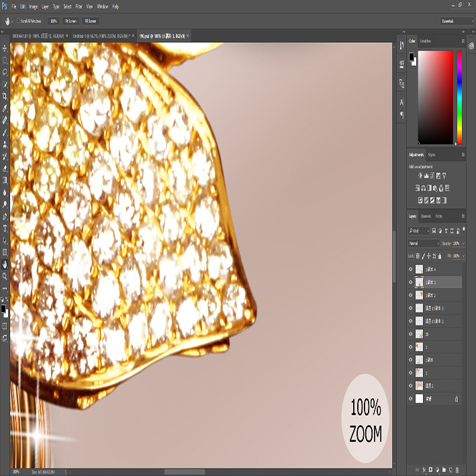Open Essentials workspace dropdown
Image resolution: width=476 pixels, height=476 pixels.
click(x=457, y=21)
